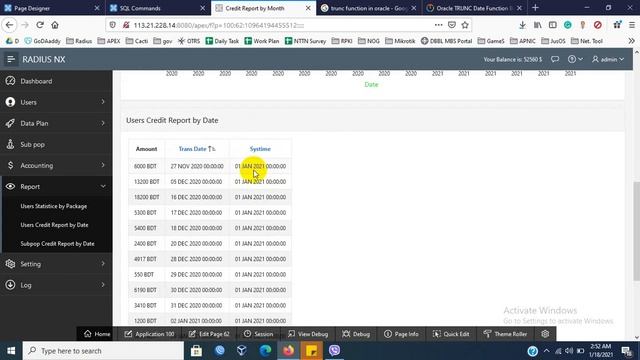Open Page Info in developer toolbar
640x360 pixels.
pyautogui.click(x=401, y=334)
